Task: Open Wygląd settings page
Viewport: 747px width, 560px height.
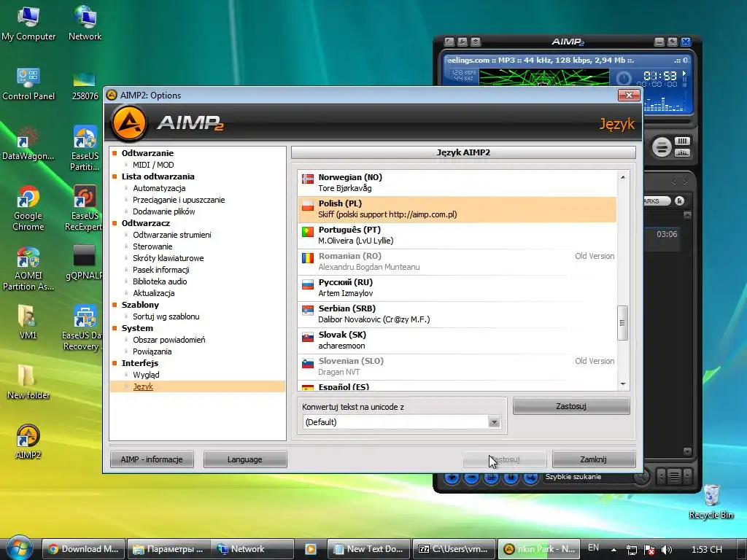Action: coord(146,375)
